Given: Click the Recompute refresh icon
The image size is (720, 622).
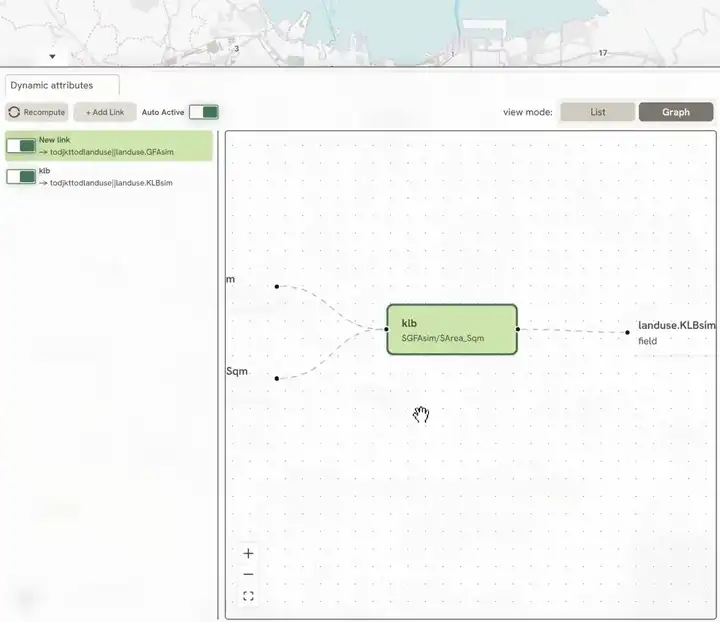Looking at the screenshot, I should (14, 112).
